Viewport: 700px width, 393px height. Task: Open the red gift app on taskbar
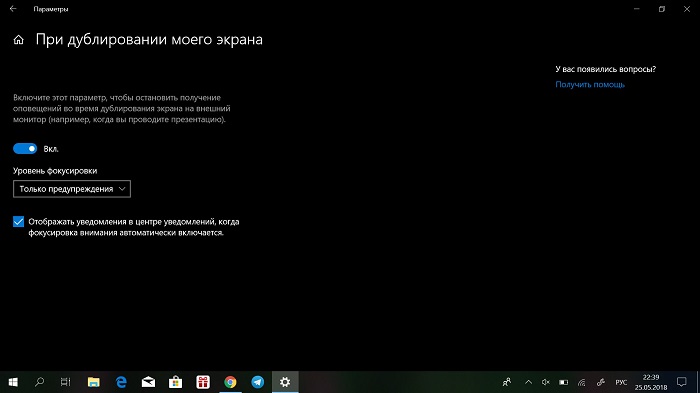[x=203, y=382]
